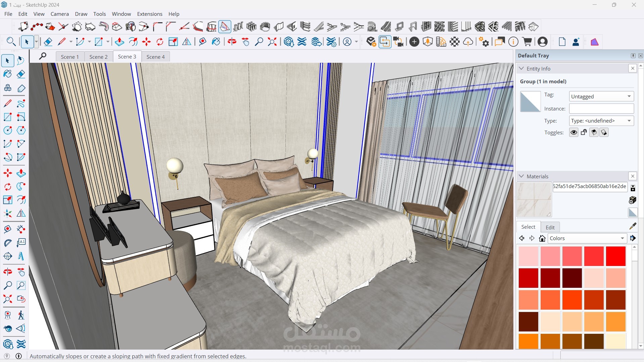
Task: Click the Zoom Extents tool in top toolbar
Action: [272, 42]
